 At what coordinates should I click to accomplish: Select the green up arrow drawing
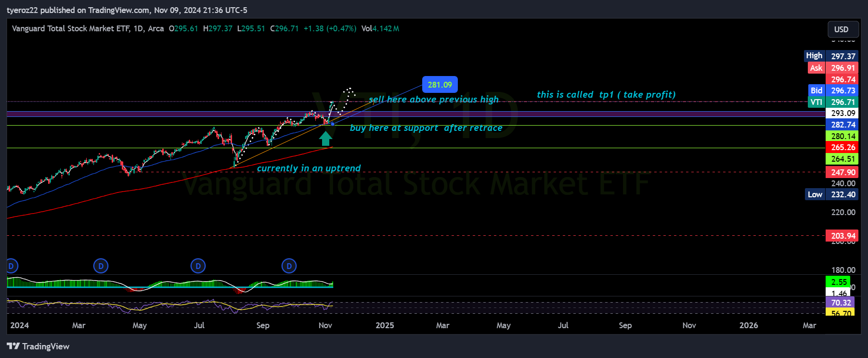tap(326, 139)
